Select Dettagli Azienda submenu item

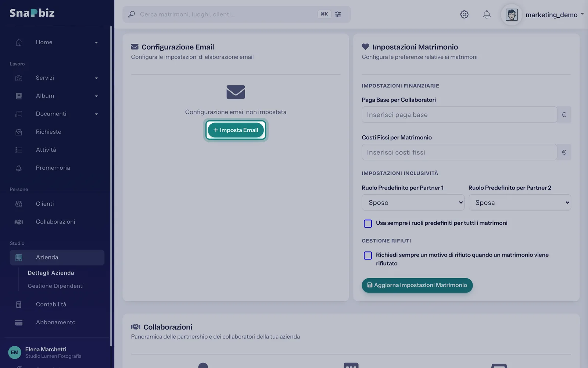point(51,273)
